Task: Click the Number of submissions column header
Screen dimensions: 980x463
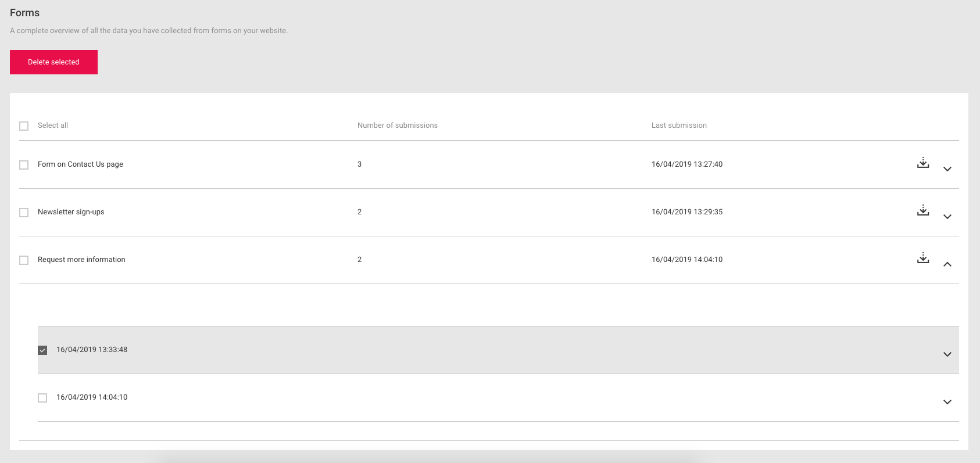Action: pyautogui.click(x=397, y=125)
